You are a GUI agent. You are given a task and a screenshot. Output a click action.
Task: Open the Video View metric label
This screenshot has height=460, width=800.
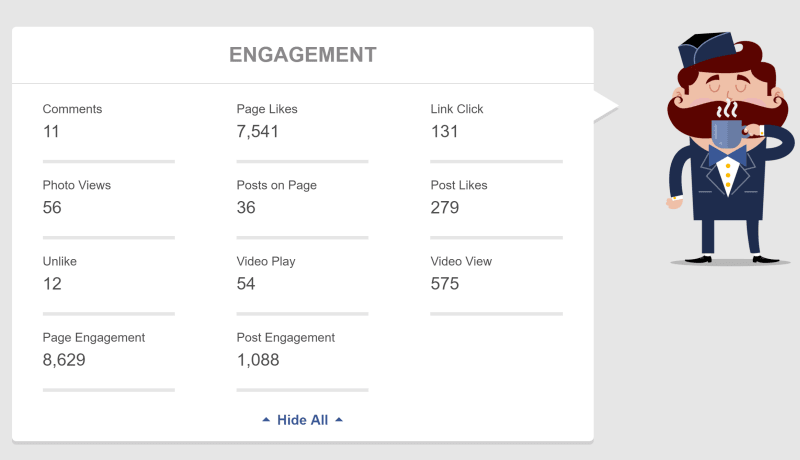pos(461,261)
